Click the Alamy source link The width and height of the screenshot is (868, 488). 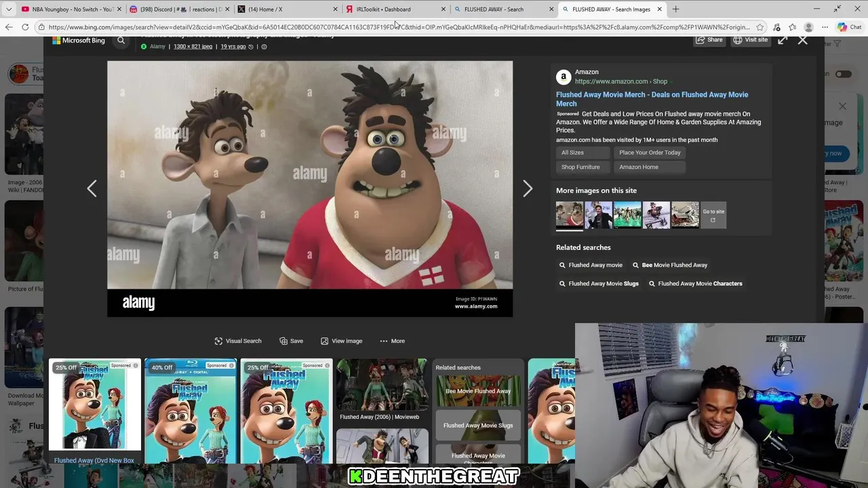[157, 47]
